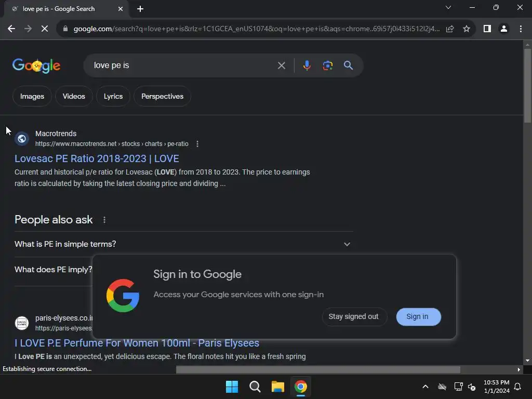Click the Macrotrends site favicon
This screenshot has width=532, height=399.
(22, 138)
